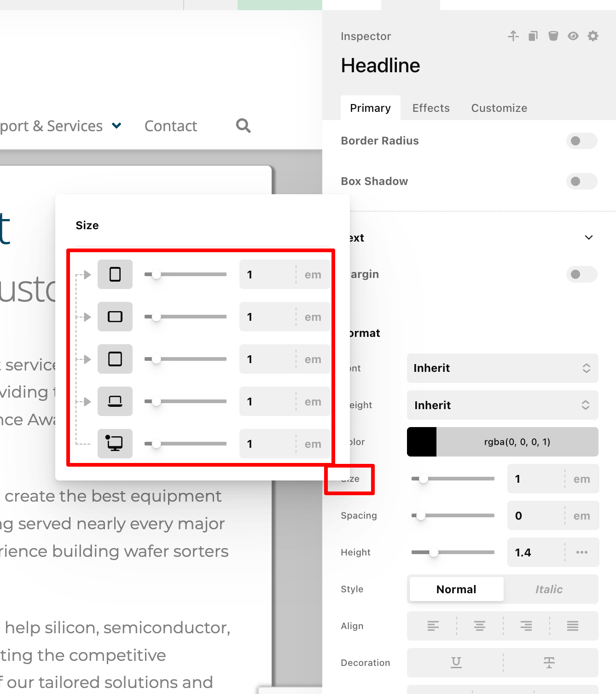This screenshot has width=616, height=694.
Task: Click the go-to-parent arrow icon in Inspector
Action: [x=513, y=36]
